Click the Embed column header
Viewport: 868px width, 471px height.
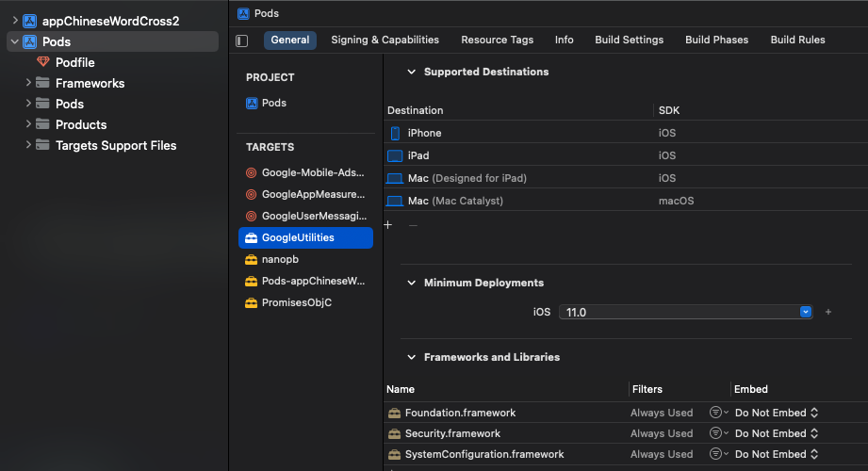click(x=750, y=389)
